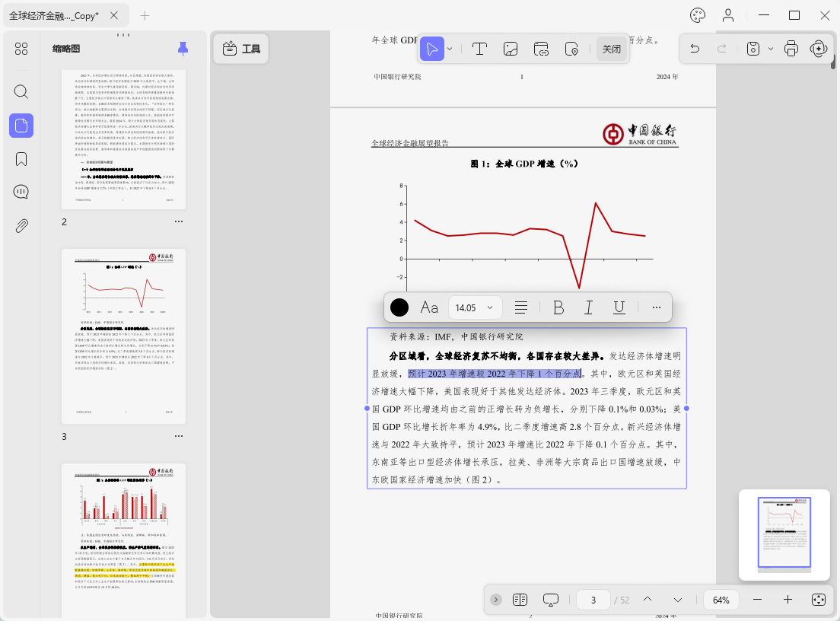Toggle italic formatting
Viewport: 840px width, 621px height.
pos(588,307)
